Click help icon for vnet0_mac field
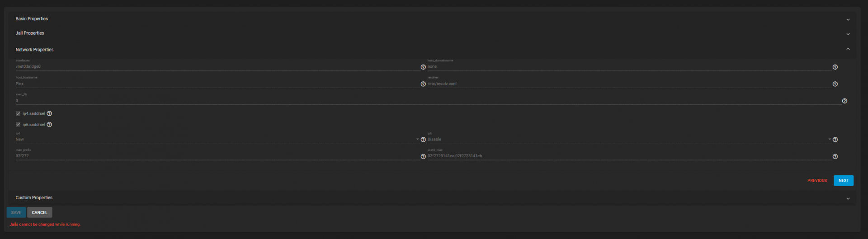 click(x=835, y=156)
